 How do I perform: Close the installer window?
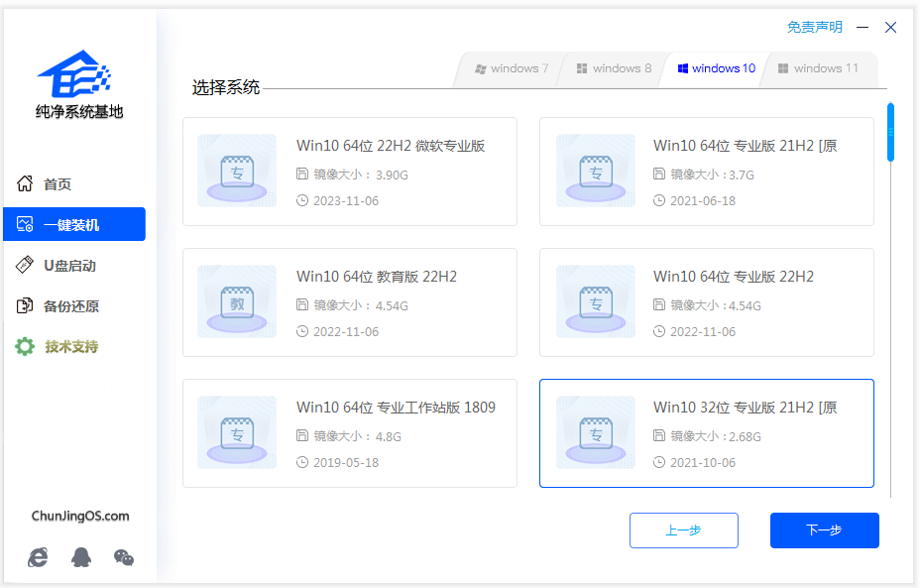890,27
